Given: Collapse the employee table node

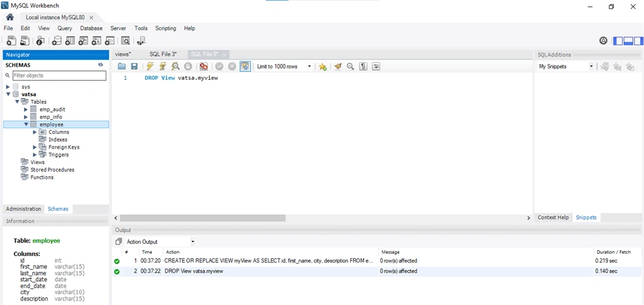Looking at the screenshot, I should click(x=26, y=125).
